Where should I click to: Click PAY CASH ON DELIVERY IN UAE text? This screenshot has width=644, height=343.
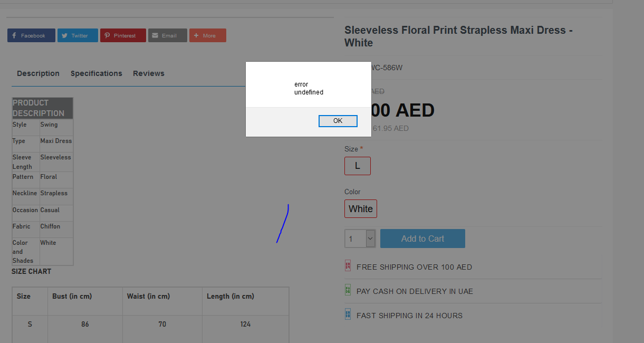(x=415, y=291)
